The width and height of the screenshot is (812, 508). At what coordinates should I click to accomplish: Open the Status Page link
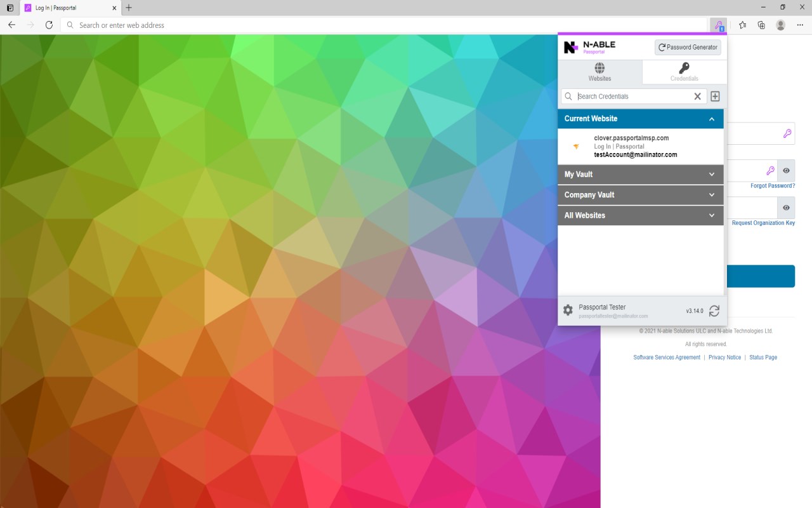[763, 358]
